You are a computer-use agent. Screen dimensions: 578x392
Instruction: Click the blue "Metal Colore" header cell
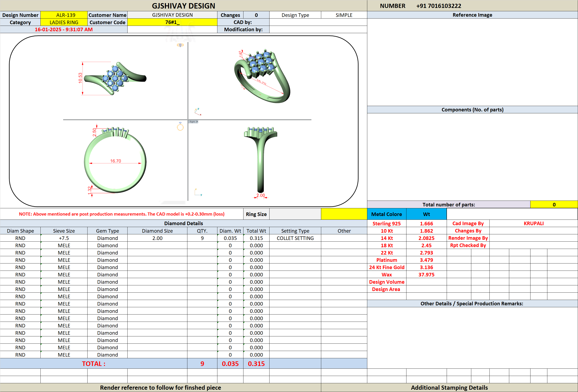[386, 214]
